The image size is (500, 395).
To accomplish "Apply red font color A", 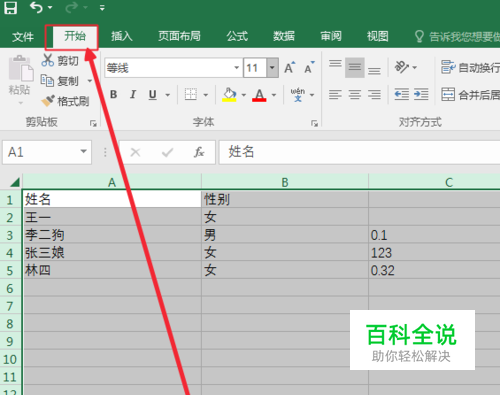I will [x=259, y=95].
